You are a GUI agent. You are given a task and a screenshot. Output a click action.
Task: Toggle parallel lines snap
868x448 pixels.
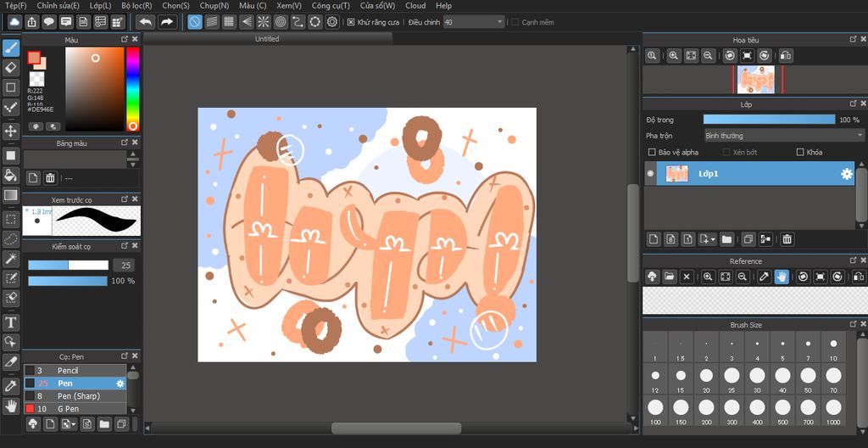tap(212, 22)
